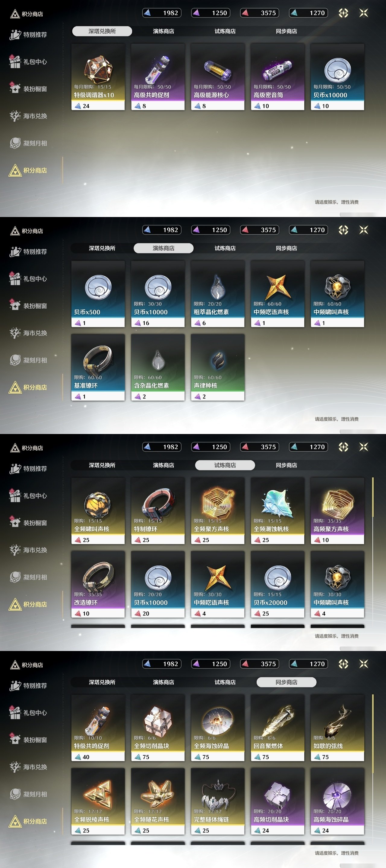Select the 特级调谐器x10 item card
Screen dimensions: 386x868
98,77
